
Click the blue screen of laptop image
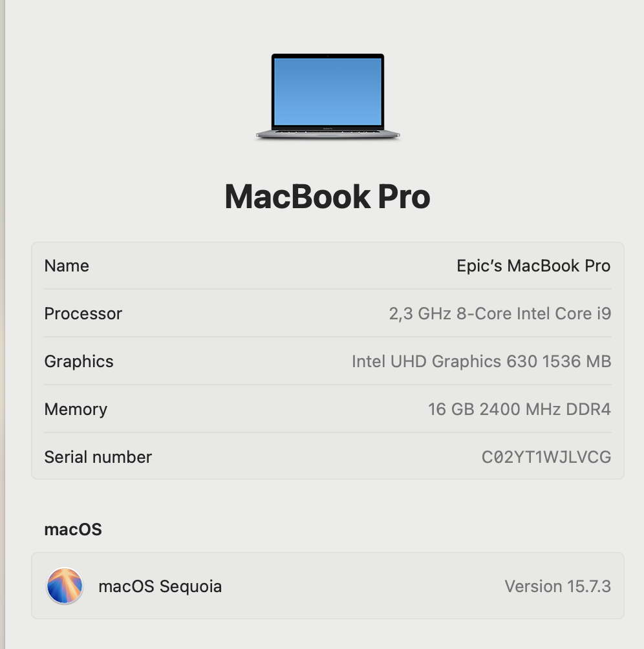coord(328,91)
